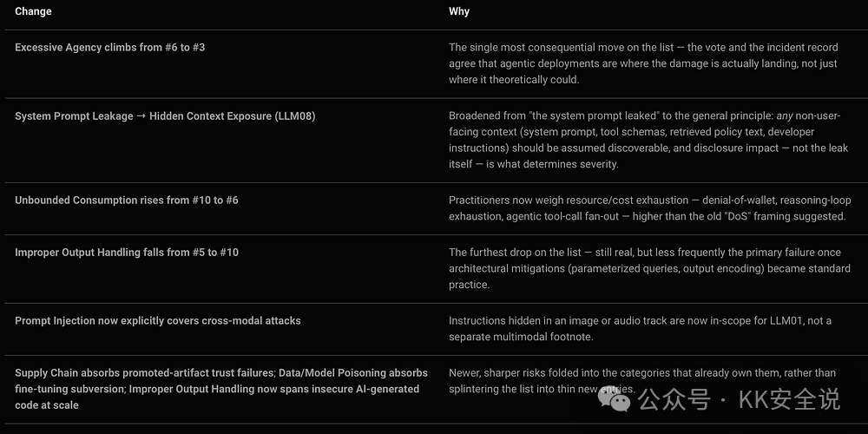
Task: Click 'Unbounded Consumption rises from #10 to #6'
Action: [x=127, y=200]
